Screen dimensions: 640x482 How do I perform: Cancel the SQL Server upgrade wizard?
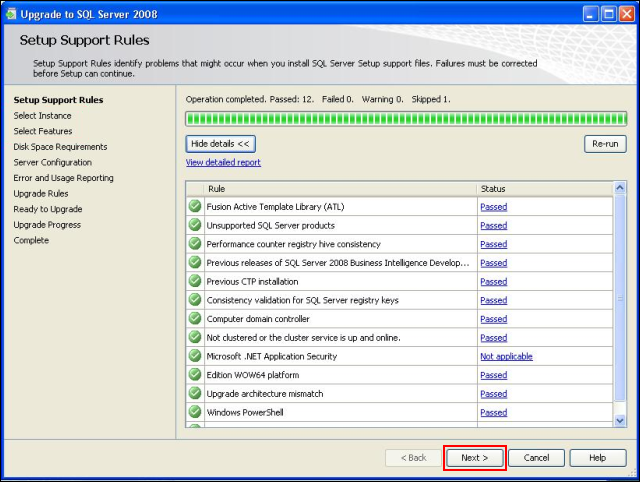pyautogui.click(x=536, y=458)
